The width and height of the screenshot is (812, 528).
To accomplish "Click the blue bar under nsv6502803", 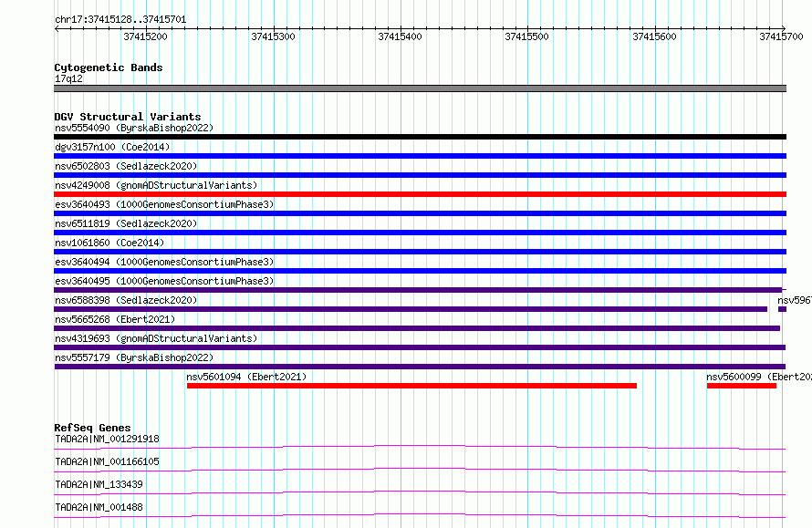I will pyautogui.click(x=420, y=175).
